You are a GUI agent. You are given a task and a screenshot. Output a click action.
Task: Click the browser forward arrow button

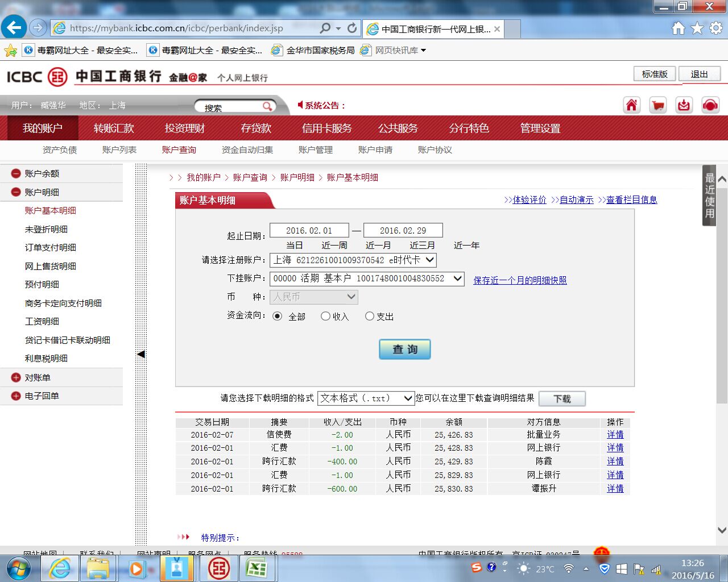pos(38,27)
